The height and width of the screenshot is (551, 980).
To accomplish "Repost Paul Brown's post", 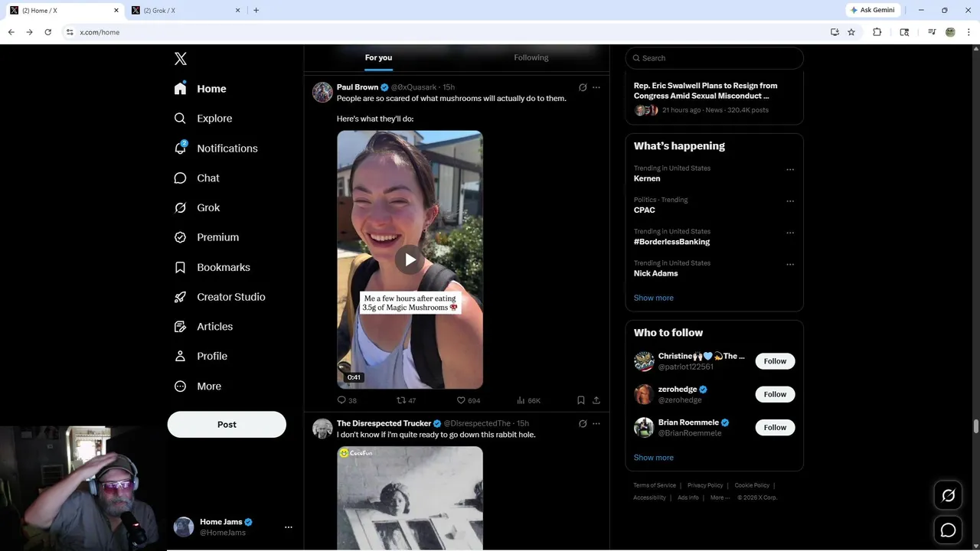I will coord(407,400).
